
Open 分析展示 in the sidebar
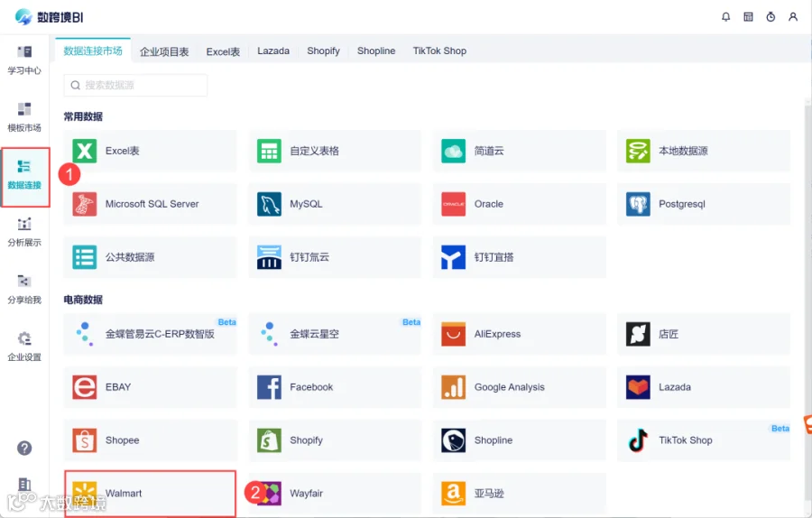pos(24,232)
